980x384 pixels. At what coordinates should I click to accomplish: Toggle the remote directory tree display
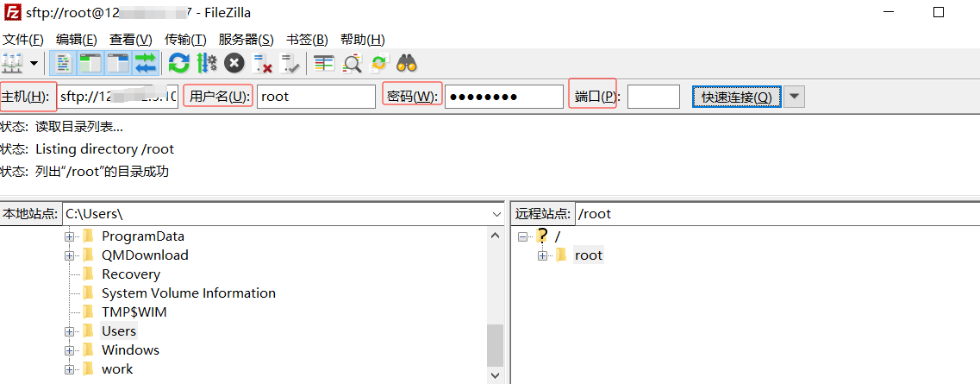(x=118, y=62)
